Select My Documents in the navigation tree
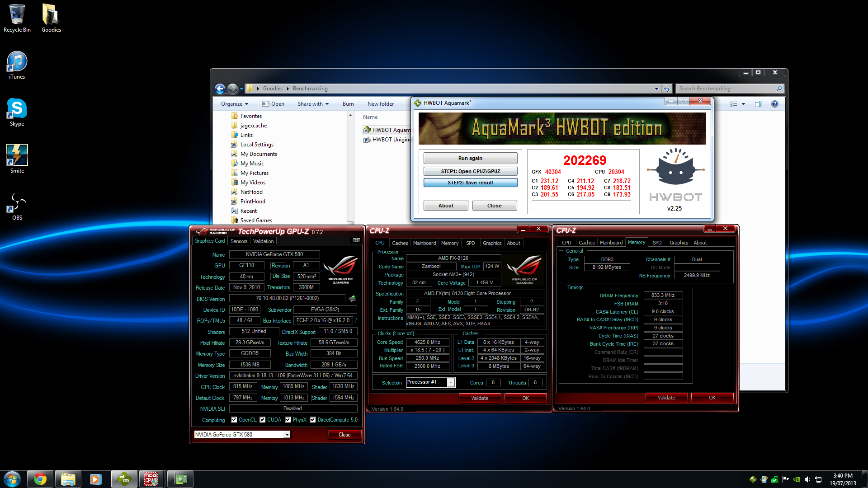The width and height of the screenshot is (868, 488). point(258,154)
